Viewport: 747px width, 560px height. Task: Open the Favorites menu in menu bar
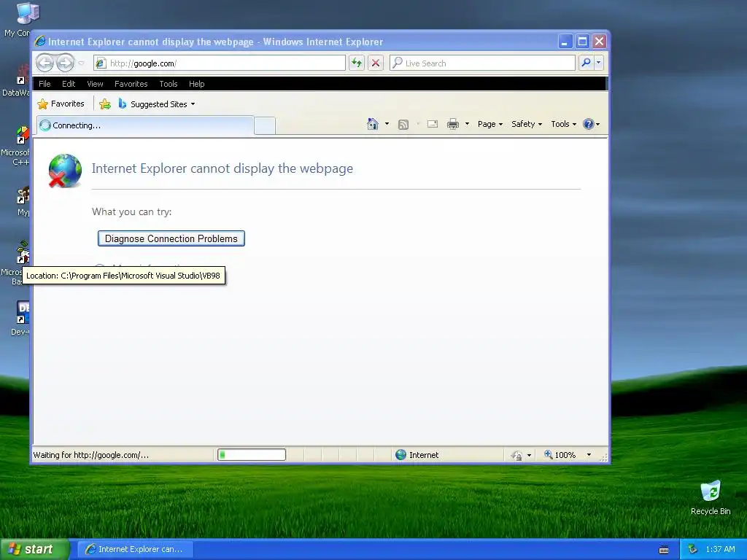(x=131, y=84)
